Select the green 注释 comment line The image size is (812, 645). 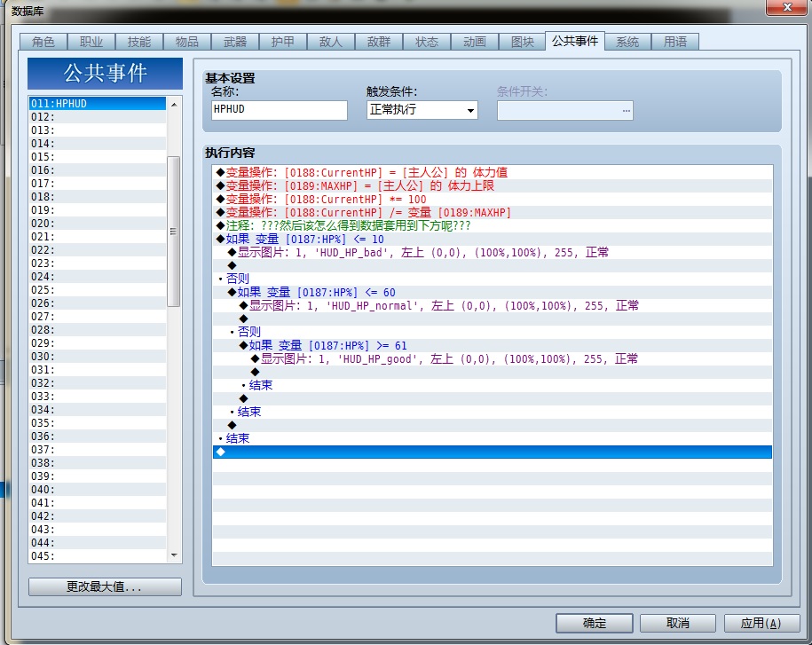pos(493,225)
